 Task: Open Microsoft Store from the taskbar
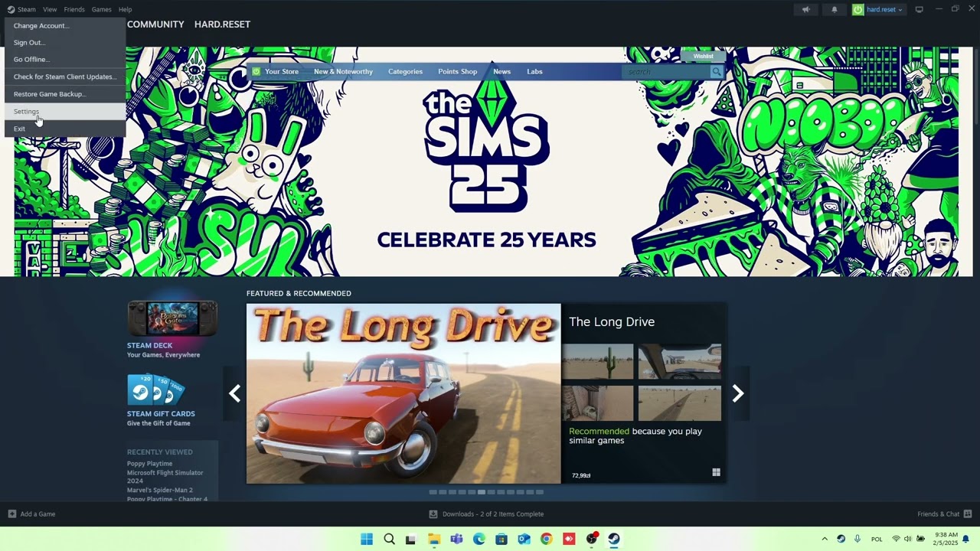click(501, 539)
